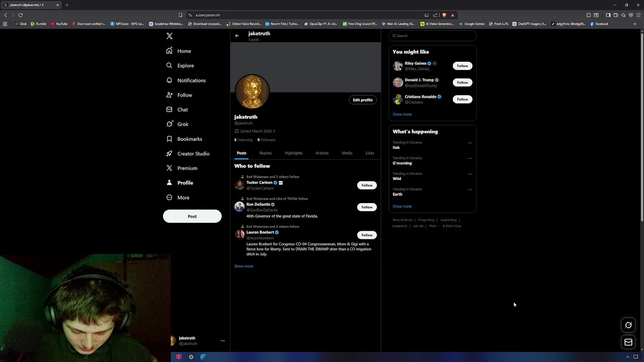Click the bookmark icon beside the address bar
The image size is (644, 362).
click(180, 15)
